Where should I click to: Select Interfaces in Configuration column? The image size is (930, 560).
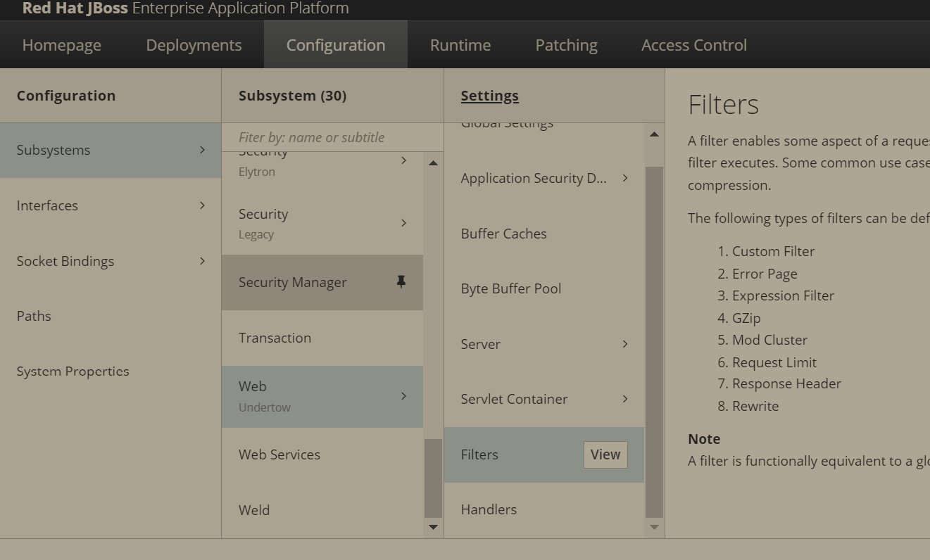pyautogui.click(x=111, y=205)
